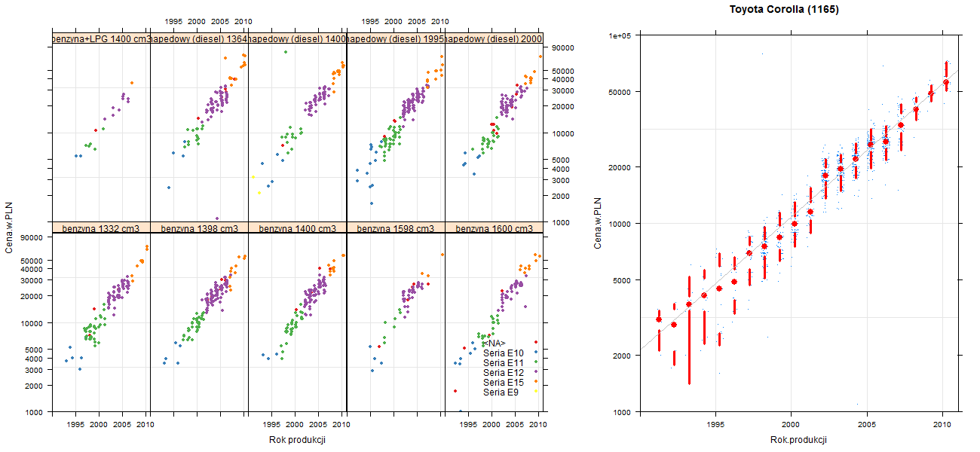
Task: Click the orange legend dot for Seria E15
Action: pyautogui.click(x=534, y=382)
